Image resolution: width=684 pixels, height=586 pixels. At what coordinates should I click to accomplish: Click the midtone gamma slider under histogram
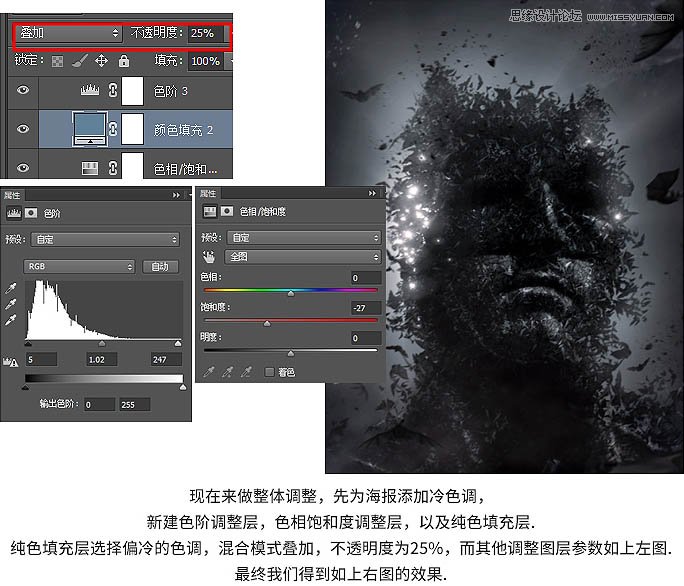click(x=102, y=344)
